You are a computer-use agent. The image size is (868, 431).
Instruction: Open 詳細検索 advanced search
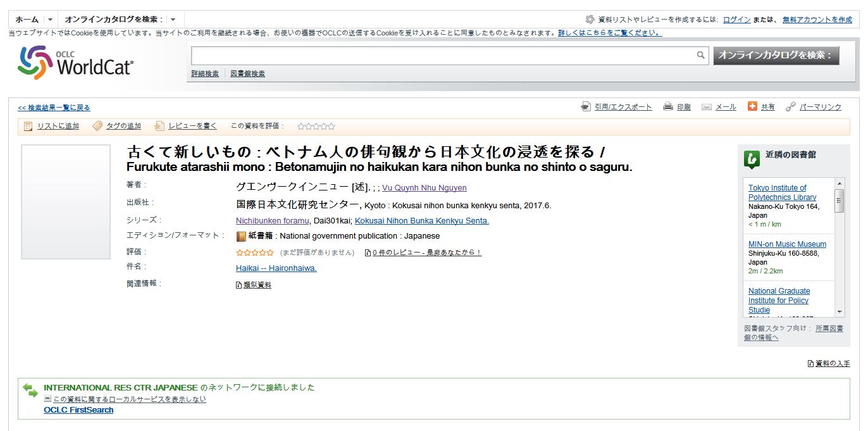(205, 74)
